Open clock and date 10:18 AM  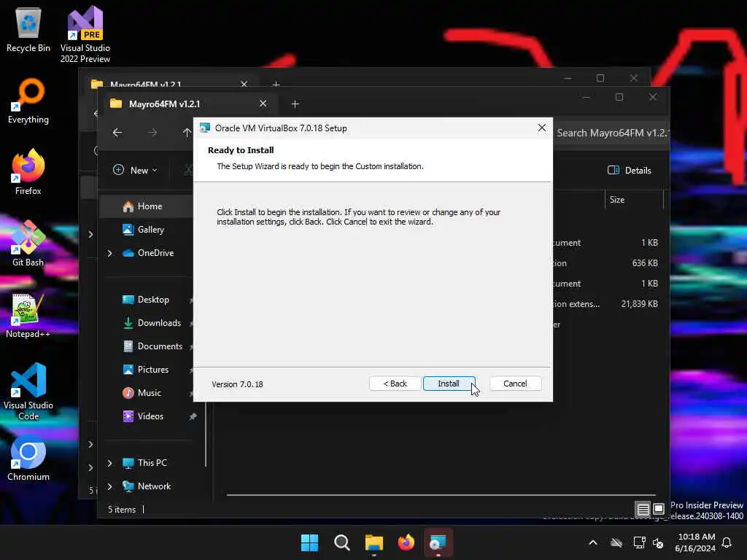695,542
